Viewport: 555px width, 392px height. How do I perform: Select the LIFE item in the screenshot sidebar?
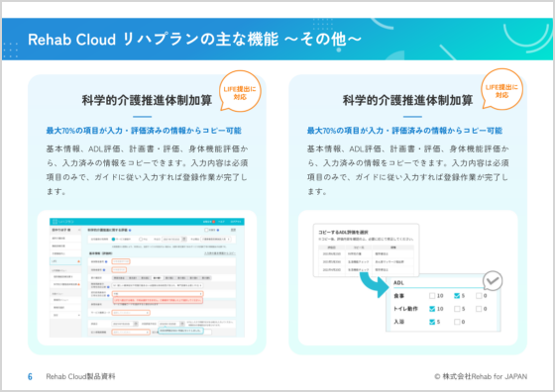65,261
